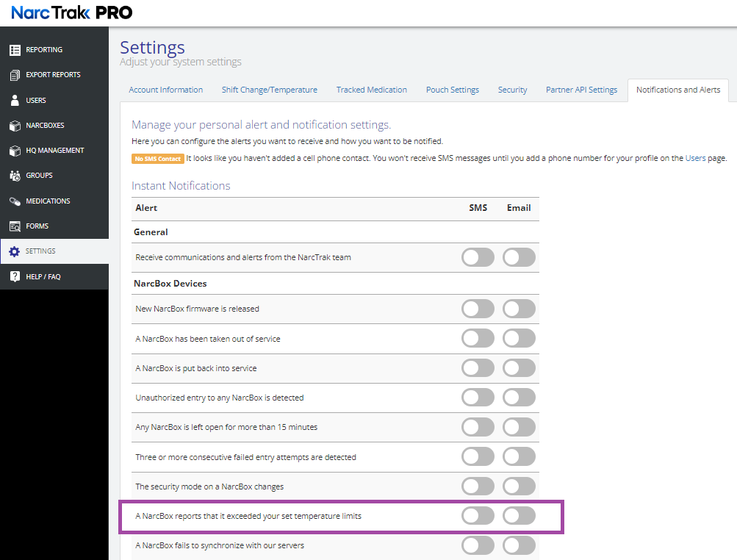Viewport: 737px width, 560px height.
Task: Click the Alert column header
Action: pos(146,208)
